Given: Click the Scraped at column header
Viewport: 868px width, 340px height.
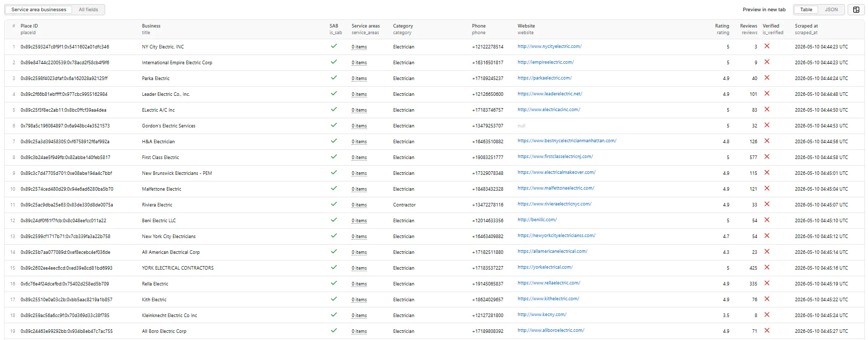Looking at the screenshot, I should click(806, 29).
